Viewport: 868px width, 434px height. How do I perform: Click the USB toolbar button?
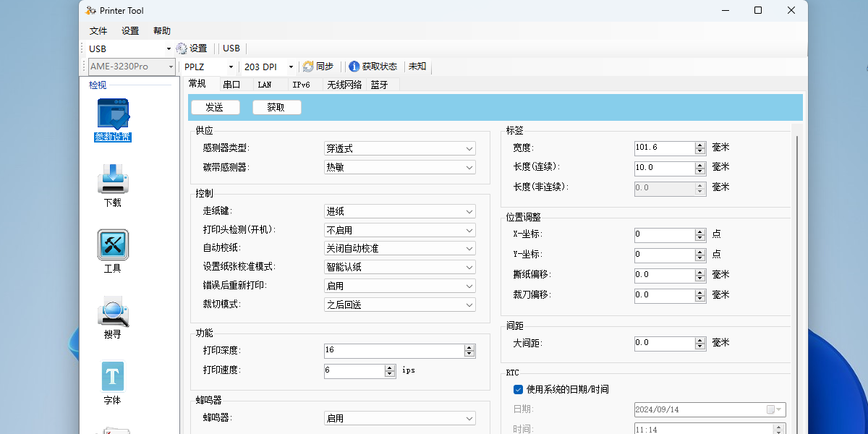(x=231, y=48)
